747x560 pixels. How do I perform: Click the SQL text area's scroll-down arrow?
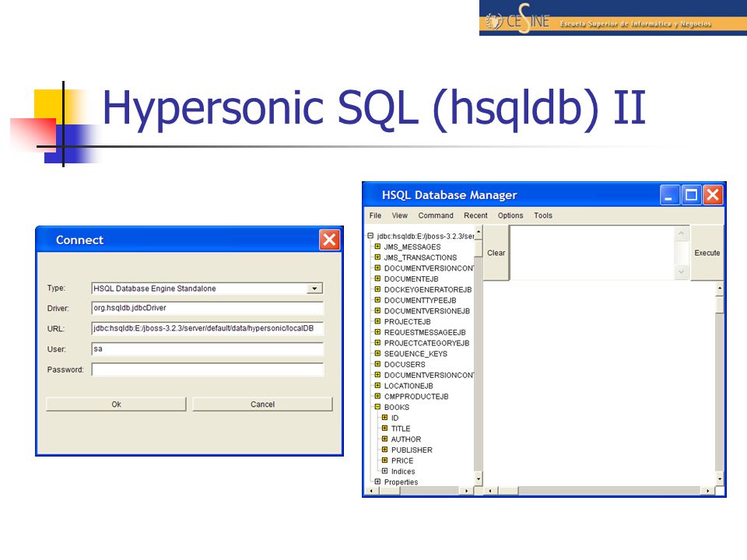pyautogui.click(x=682, y=272)
